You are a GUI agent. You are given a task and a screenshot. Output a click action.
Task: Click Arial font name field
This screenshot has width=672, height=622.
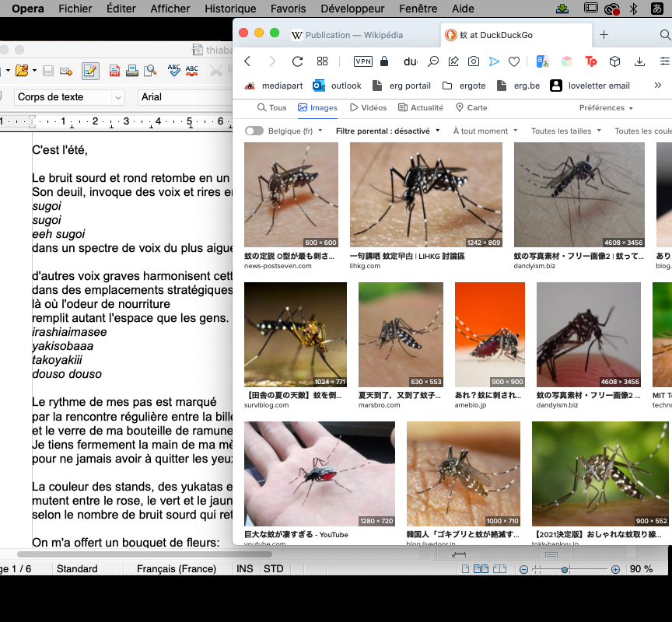point(186,97)
